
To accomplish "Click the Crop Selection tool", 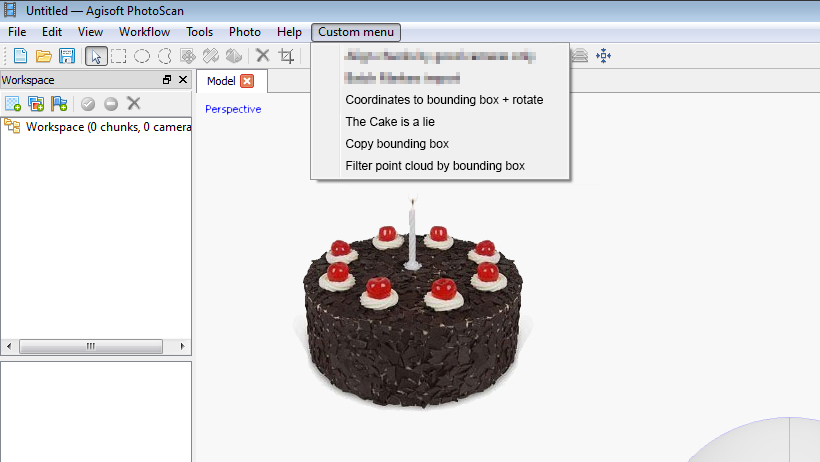I will (287, 55).
